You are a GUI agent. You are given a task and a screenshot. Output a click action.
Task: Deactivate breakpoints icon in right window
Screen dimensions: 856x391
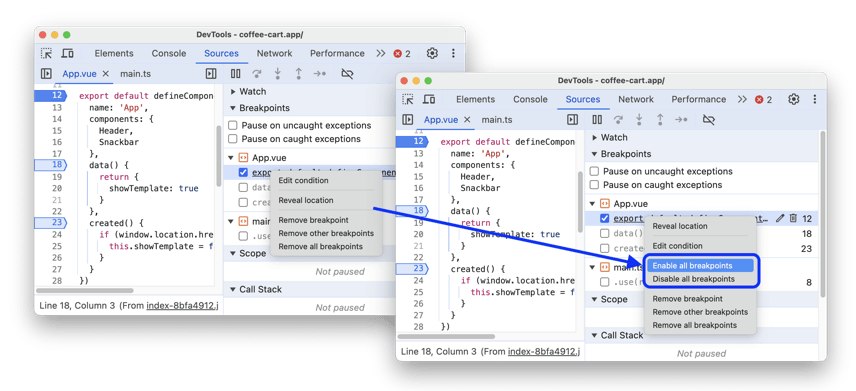coord(709,120)
